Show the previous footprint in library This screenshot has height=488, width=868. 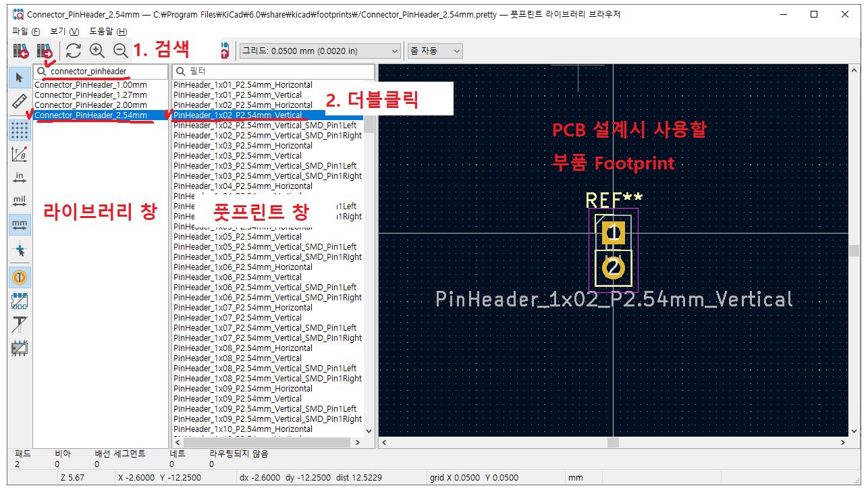point(21,51)
